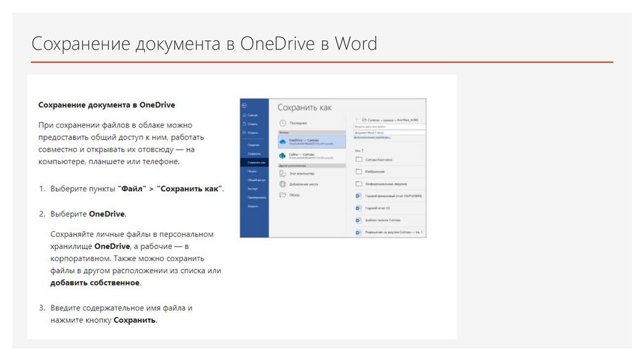
Task: Click the up-arrow next to the folder path
Action: coord(357,120)
